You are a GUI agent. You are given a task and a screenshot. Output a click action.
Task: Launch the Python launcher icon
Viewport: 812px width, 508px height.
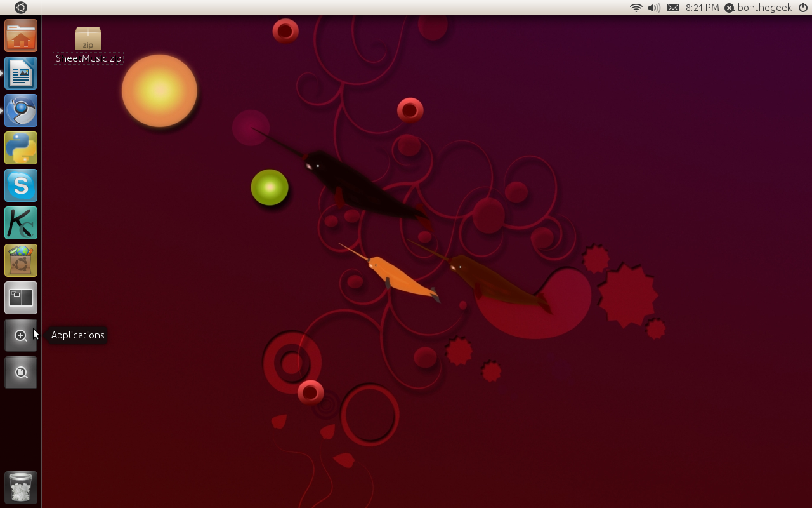click(21, 148)
